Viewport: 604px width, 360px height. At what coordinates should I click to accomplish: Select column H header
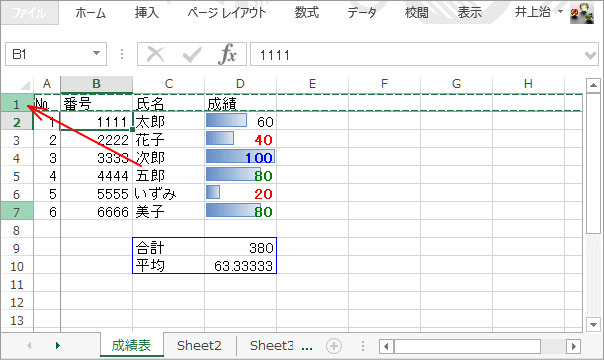click(x=528, y=84)
